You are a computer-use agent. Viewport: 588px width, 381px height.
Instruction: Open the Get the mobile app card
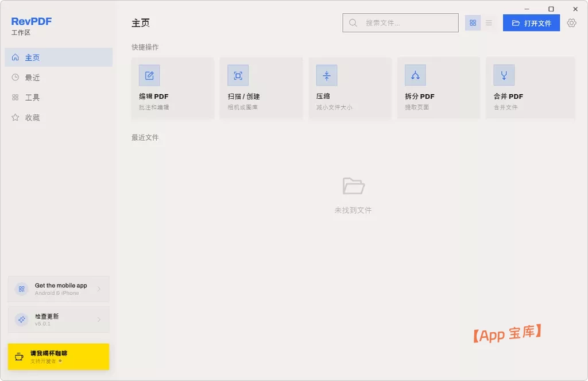(x=59, y=289)
